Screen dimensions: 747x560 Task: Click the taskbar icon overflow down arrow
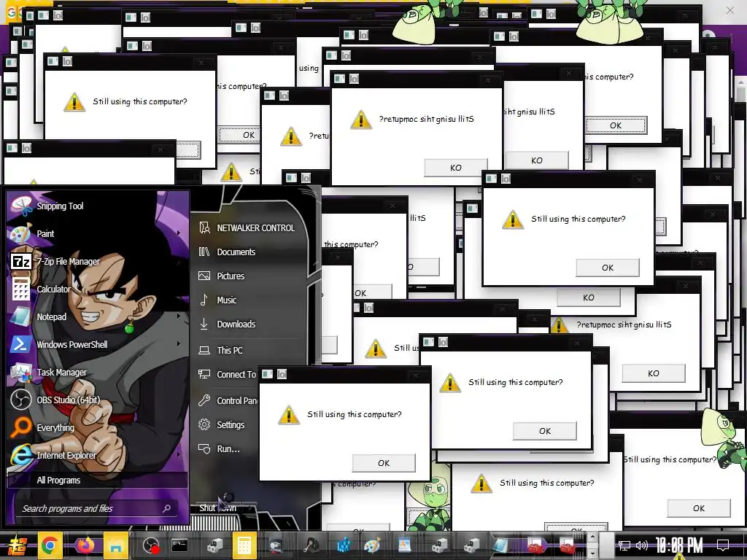(592, 553)
